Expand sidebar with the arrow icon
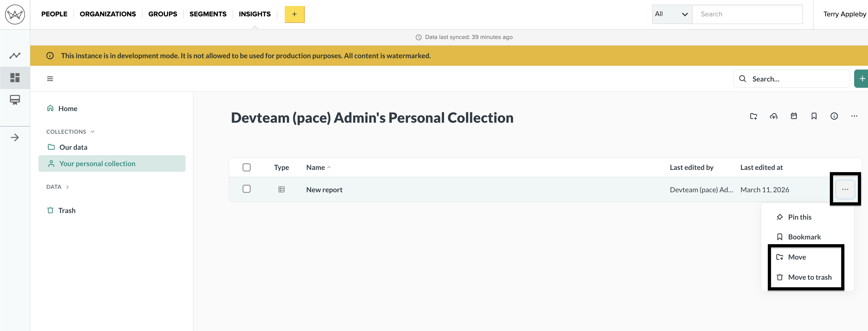Viewport: 868px width, 331px height. pyautogui.click(x=15, y=137)
